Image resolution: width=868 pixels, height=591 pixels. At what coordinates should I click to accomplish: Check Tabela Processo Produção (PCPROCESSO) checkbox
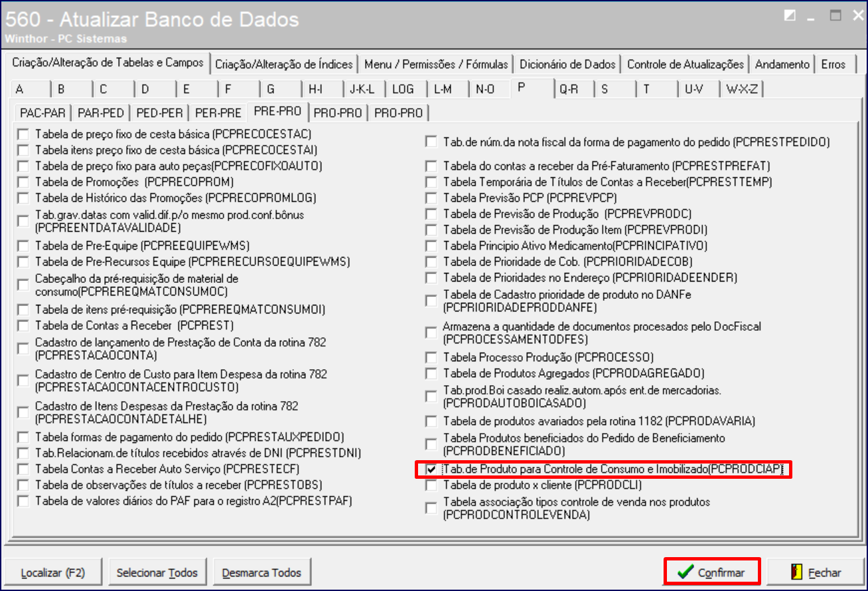pyautogui.click(x=431, y=358)
